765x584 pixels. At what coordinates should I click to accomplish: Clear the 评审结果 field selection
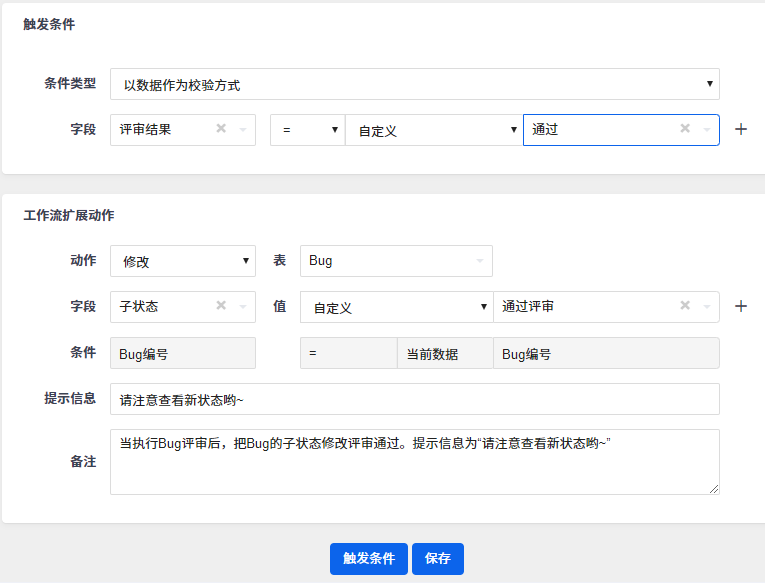[x=221, y=128]
